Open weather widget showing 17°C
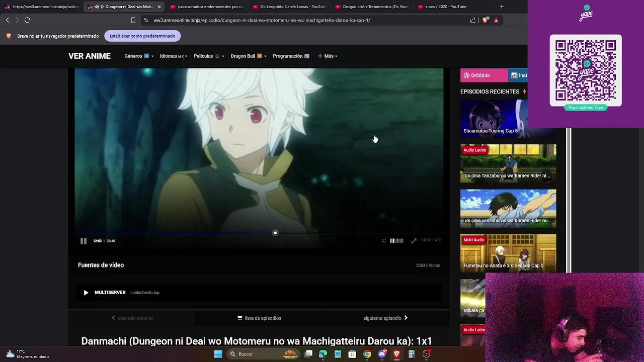Viewport: 644px width, 362px height. (x=28, y=354)
